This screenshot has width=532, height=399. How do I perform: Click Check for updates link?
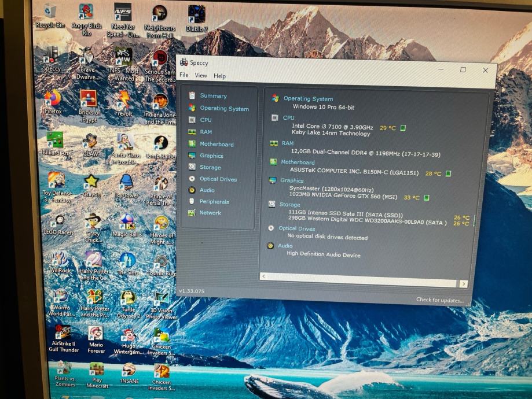point(440,300)
